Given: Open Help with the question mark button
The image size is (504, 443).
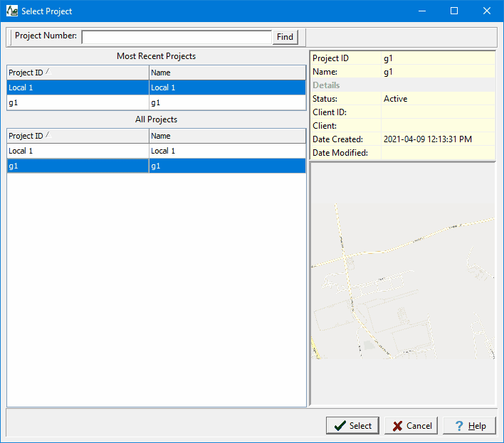Looking at the screenshot, I should point(469,425).
